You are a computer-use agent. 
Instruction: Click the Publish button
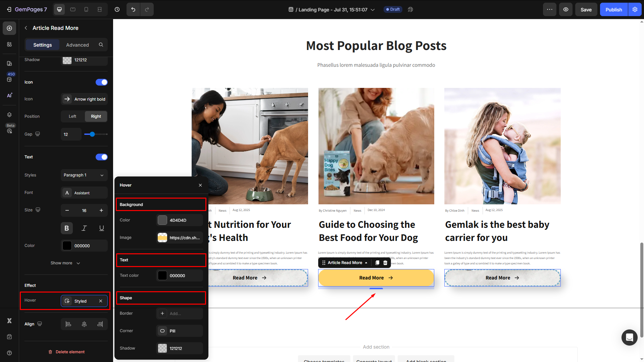coord(614,9)
